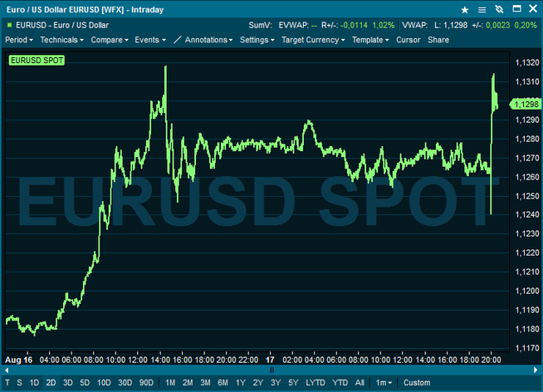Open the Compare dropdown
Screen dimensions: 543x392
110,40
